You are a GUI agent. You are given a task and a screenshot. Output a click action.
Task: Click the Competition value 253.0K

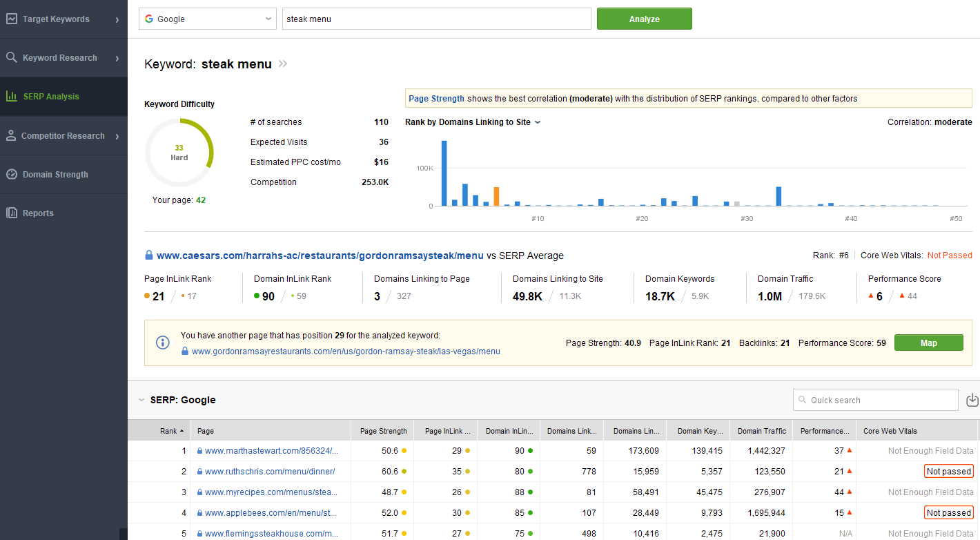(375, 182)
